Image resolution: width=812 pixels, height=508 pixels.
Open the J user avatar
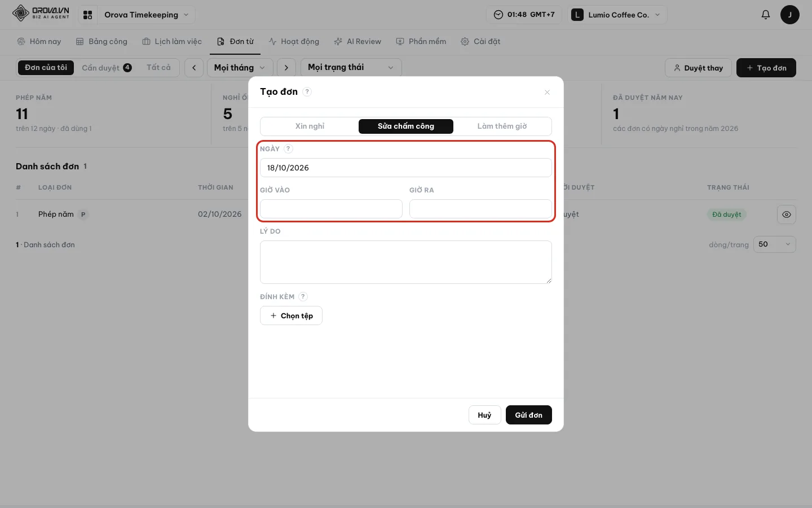(789, 15)
